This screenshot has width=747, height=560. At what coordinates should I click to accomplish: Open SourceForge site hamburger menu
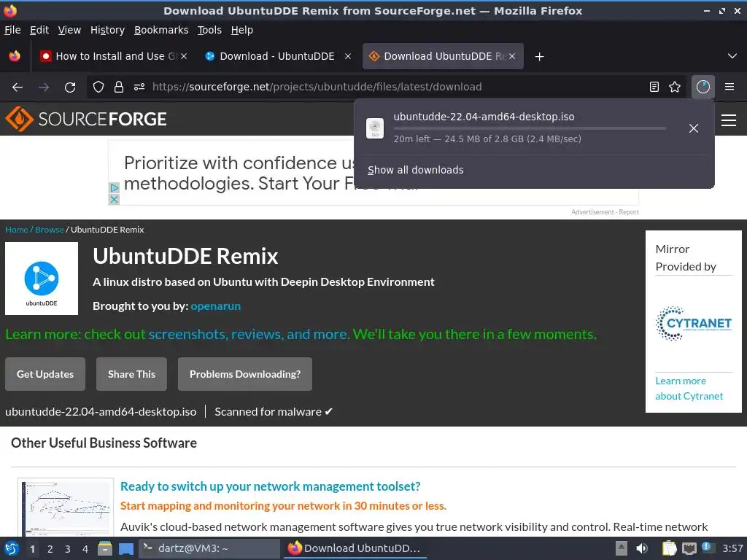pos(729,120)
